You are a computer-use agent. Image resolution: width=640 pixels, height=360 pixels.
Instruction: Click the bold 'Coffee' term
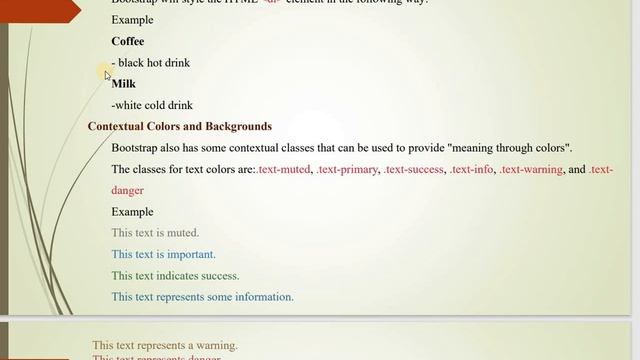[x=128, y=41]
